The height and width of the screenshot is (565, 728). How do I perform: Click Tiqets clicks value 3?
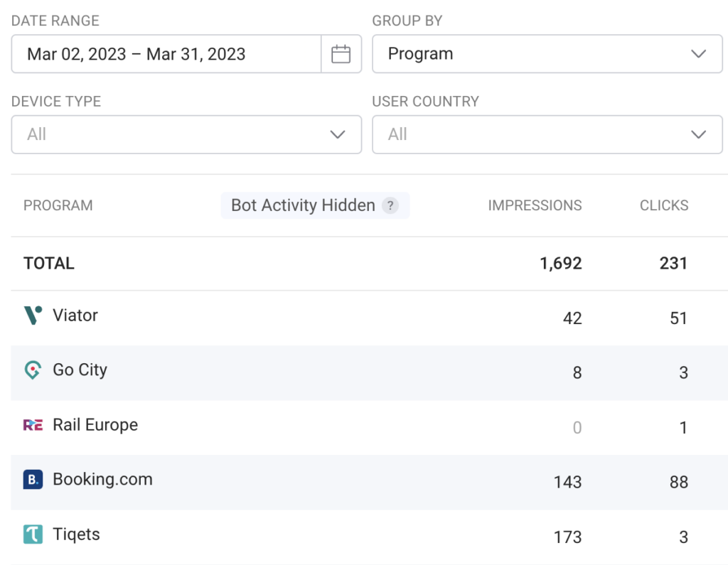[683, 537]
